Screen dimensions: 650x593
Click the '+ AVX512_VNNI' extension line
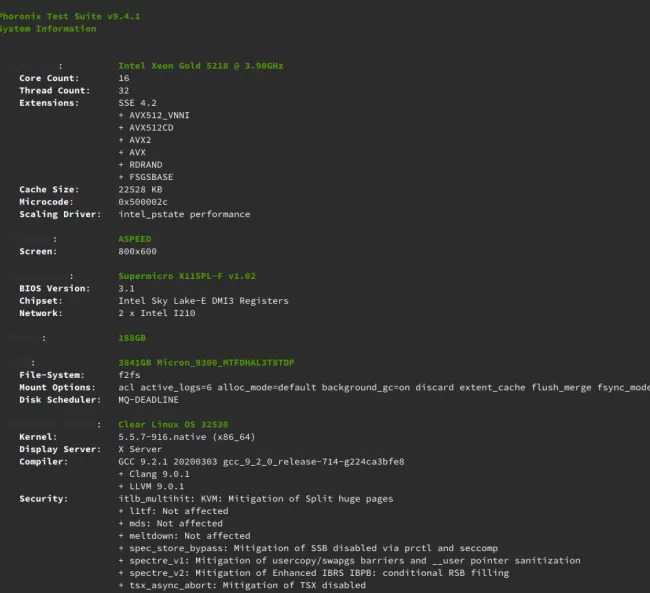(154, 115)
